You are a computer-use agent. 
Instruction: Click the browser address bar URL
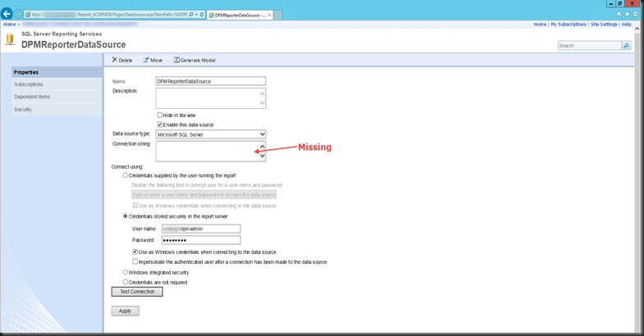coord(109,15)
